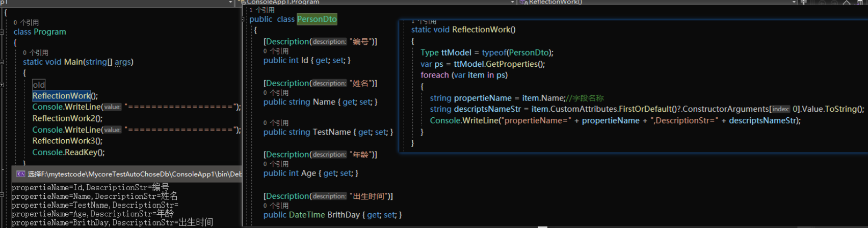
Task: Click the 'class Program' declaration
Action: pos(40,32)
